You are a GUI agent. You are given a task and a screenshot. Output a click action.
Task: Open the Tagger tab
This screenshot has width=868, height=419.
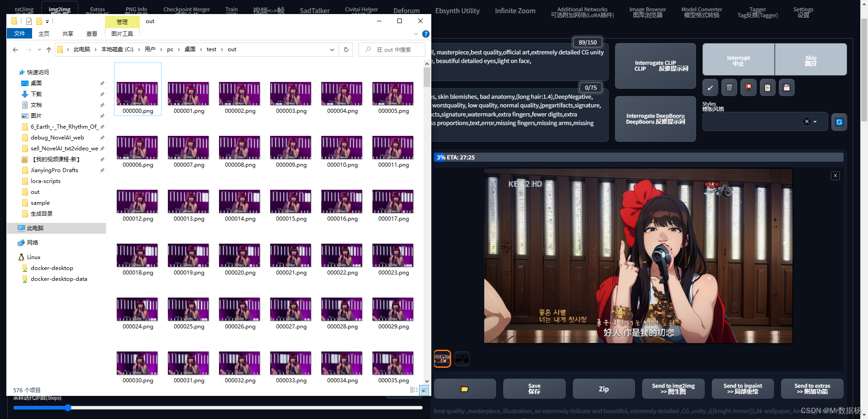click(x=758, y=12)
